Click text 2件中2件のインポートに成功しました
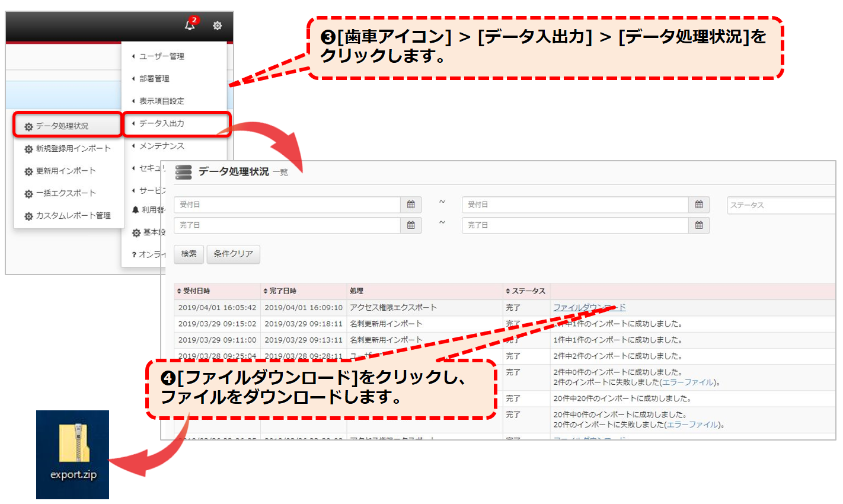The height and width of the screenshot is (504, 843). point(618,356)
